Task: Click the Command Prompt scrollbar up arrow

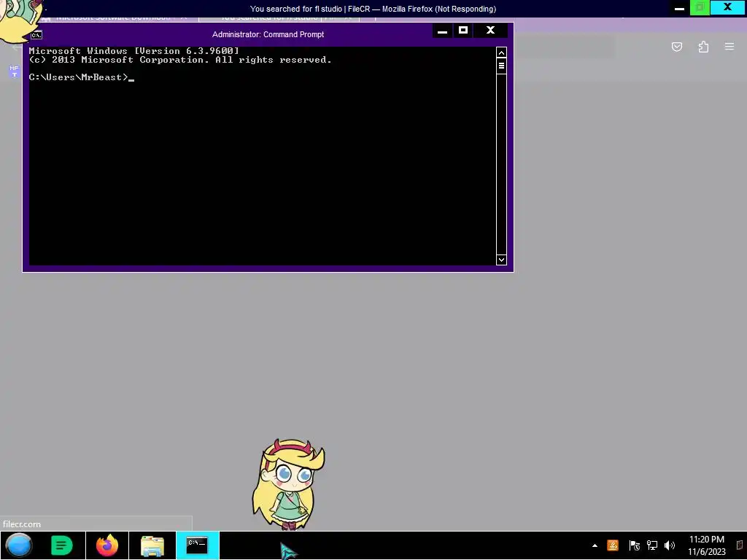Action: pyautogui.click(x=501, y=52)
